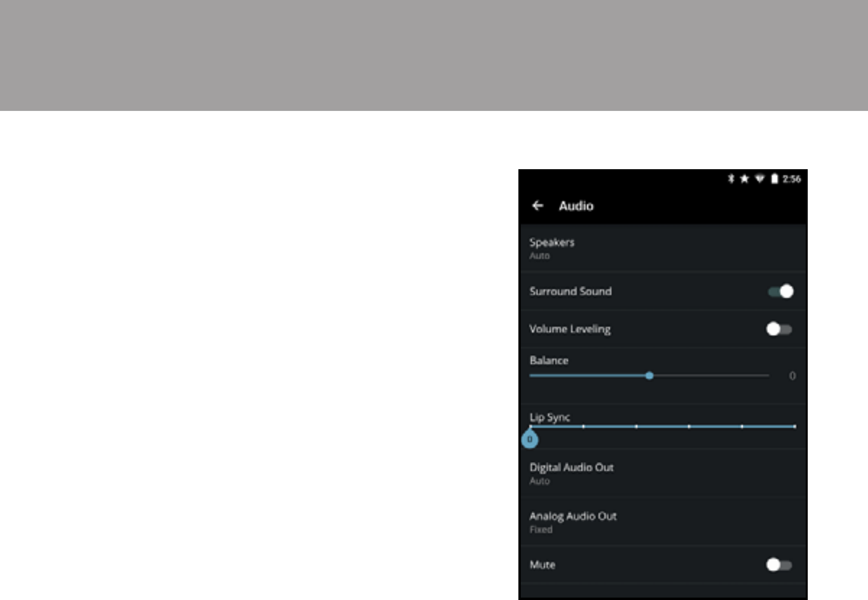Tap the 2:56 clock display
This screenshot has width=868, height=600.
point(792,179)
